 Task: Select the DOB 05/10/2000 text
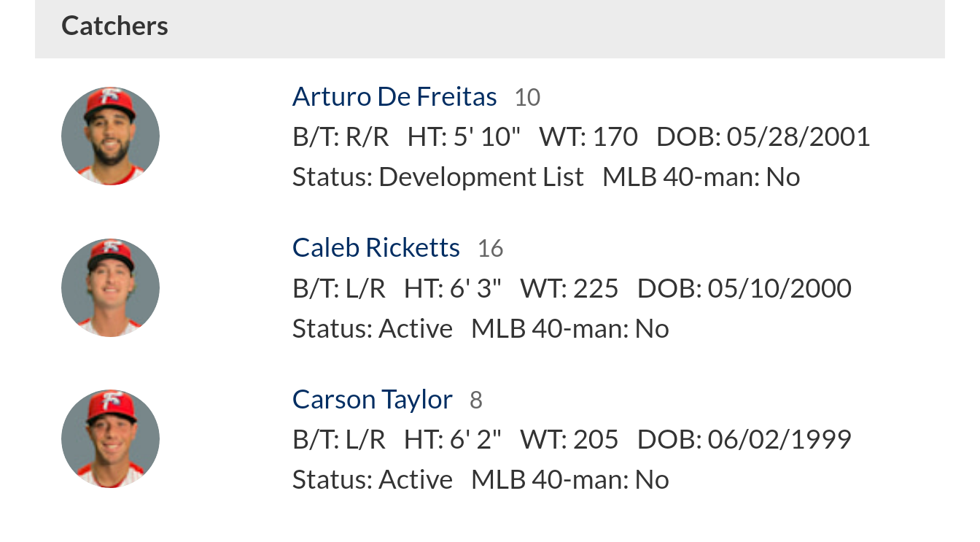744,288
